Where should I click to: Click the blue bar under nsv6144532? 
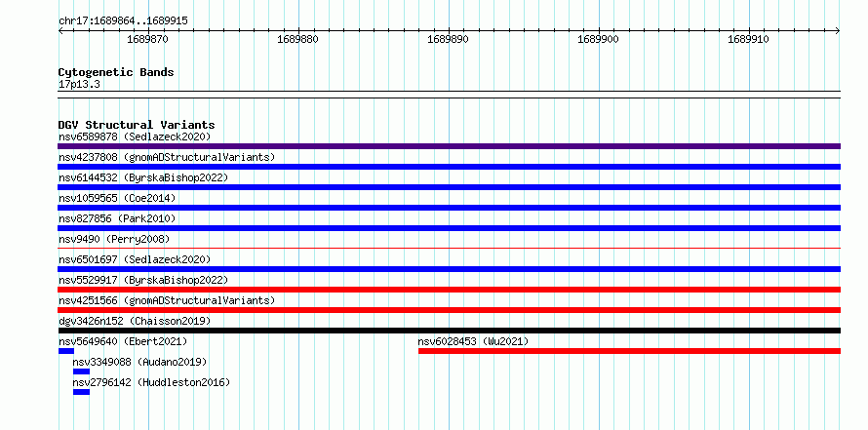(x=449, y=187)
